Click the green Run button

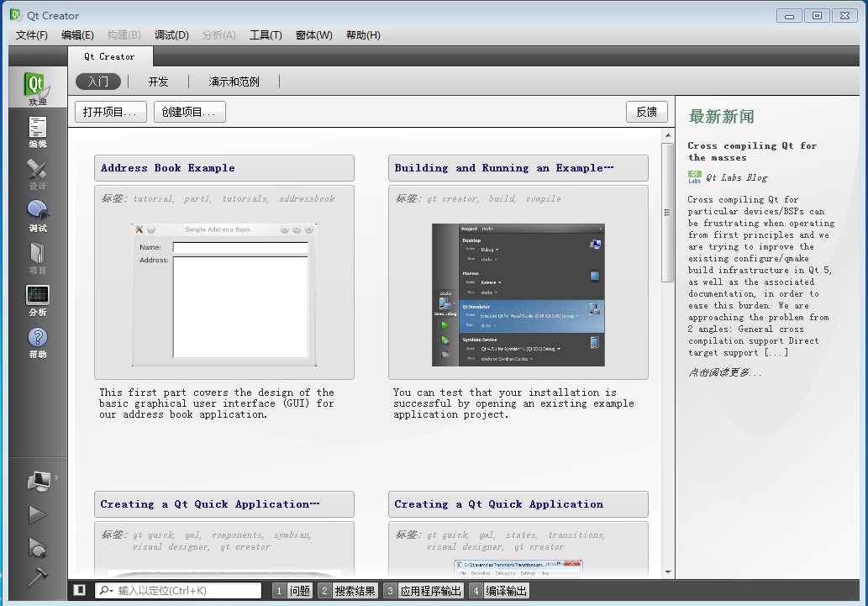point(38,514)
